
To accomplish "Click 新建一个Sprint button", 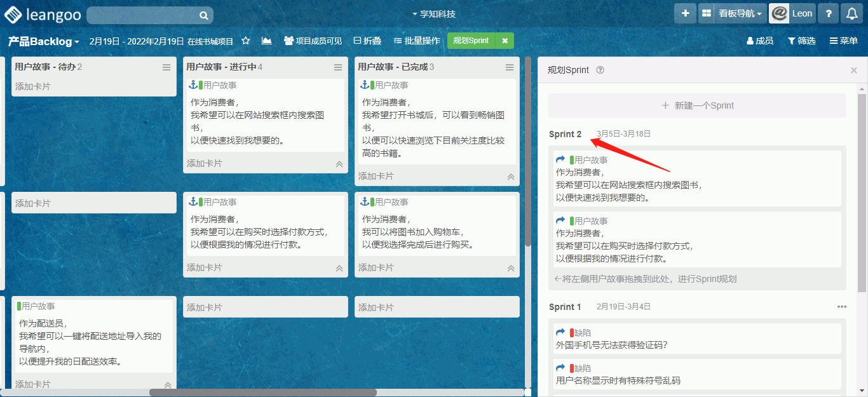I will click(697, 105).
